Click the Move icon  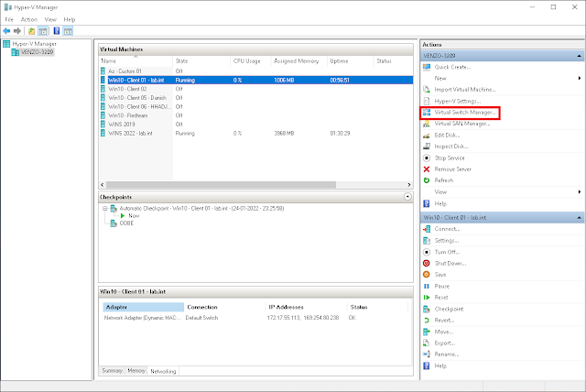pos(427,332)
